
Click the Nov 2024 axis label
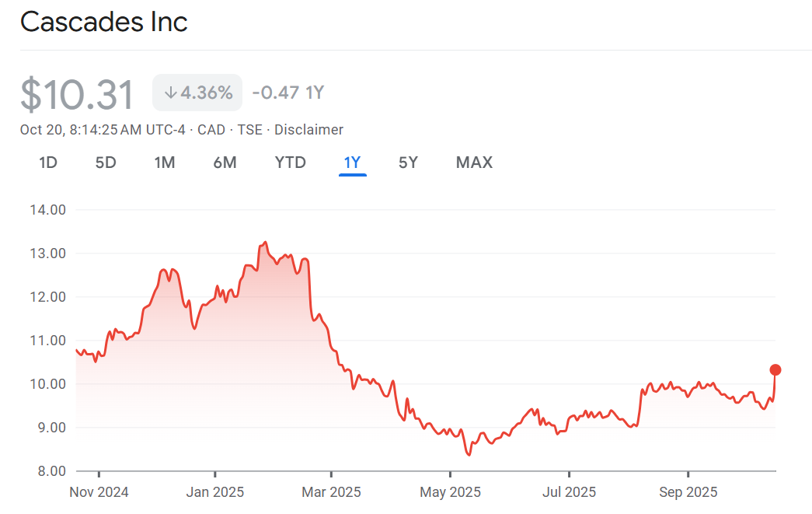99,492
